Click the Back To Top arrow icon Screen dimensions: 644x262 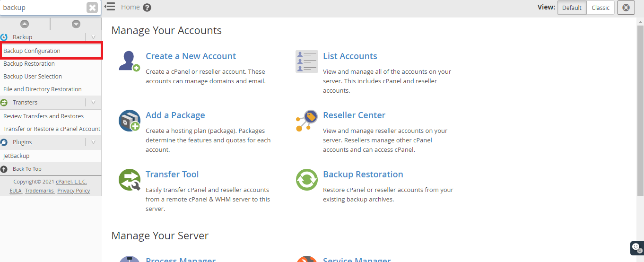[4, 169]
